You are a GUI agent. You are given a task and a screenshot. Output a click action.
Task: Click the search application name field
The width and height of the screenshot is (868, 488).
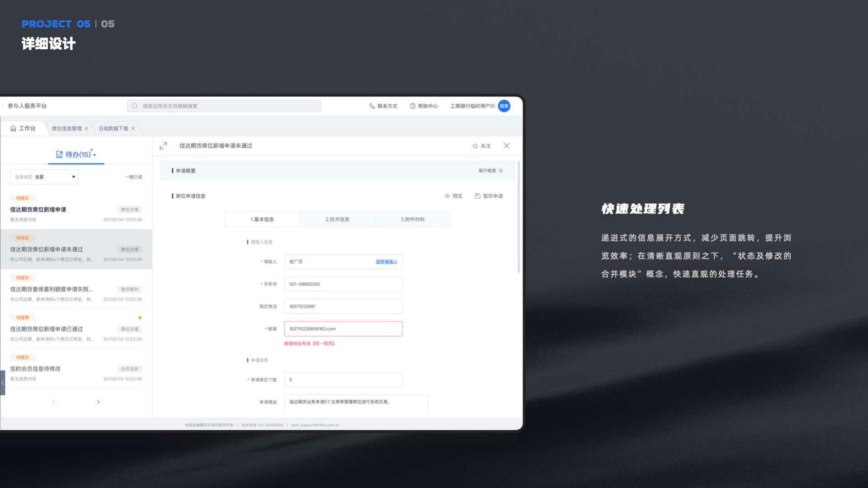pos(224,106)
